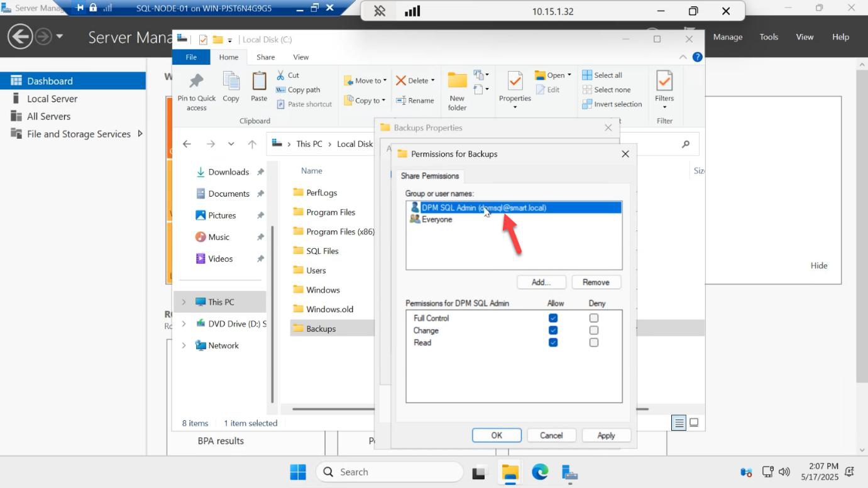Viewport: 868px width, 488px height.
Task: Expand File and Storage Services arrow
Action: (x=140, y=134)
